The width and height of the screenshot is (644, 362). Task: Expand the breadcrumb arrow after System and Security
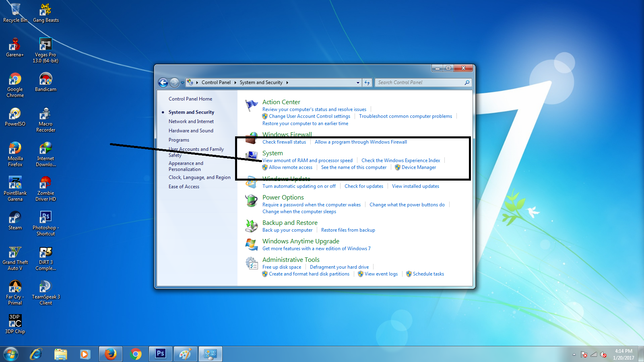pyautogui.click(x=287, y=82)
